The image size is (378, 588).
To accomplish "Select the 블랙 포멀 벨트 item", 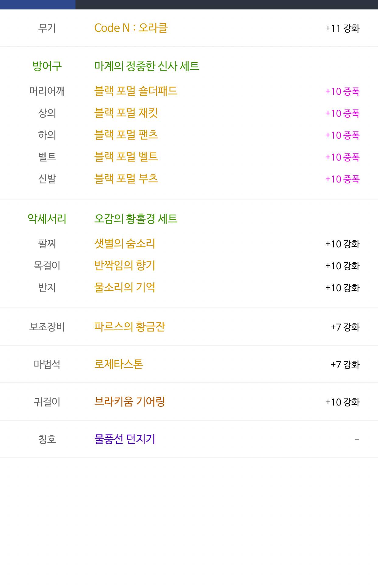I will (x=126, y=157).
